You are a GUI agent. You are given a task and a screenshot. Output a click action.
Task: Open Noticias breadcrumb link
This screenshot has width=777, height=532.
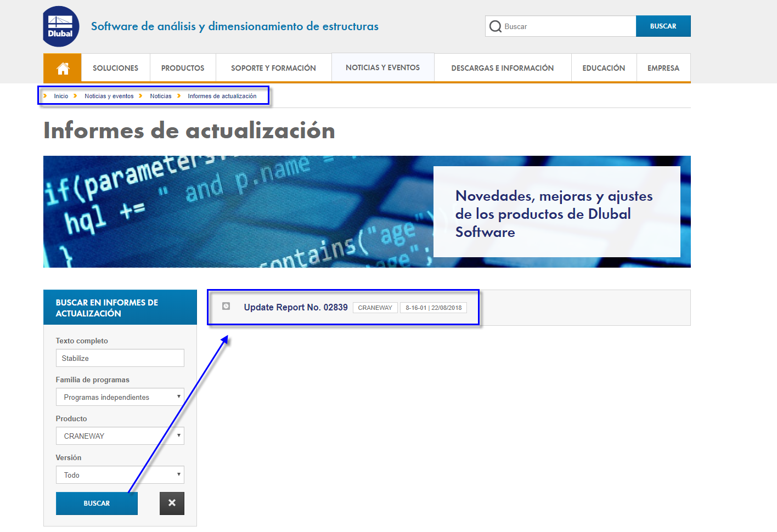[161, 96]
